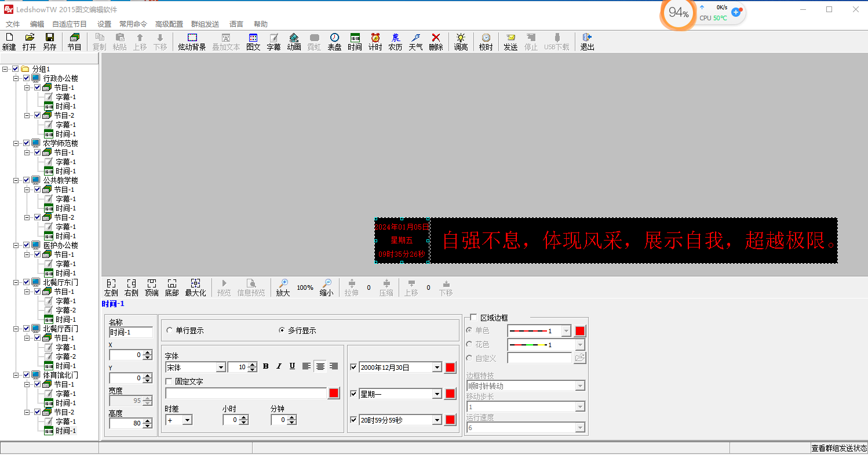This screenshot has height=455, width=868.
Task: Click the 新建 new file icon
Action: 9,42
